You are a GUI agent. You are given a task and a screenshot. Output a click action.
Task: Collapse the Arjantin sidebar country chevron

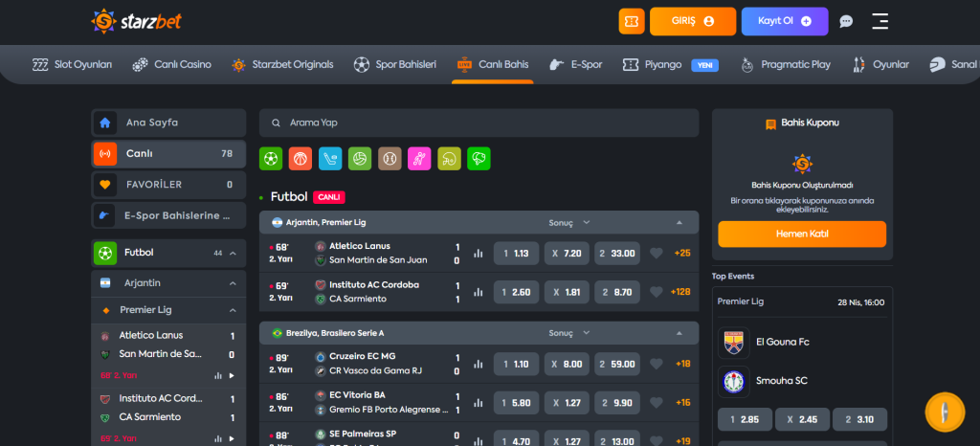[233, 283]
